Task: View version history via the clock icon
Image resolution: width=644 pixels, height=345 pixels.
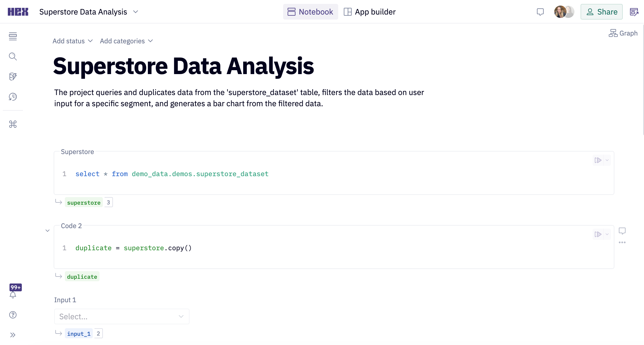Action: (13, 97)
